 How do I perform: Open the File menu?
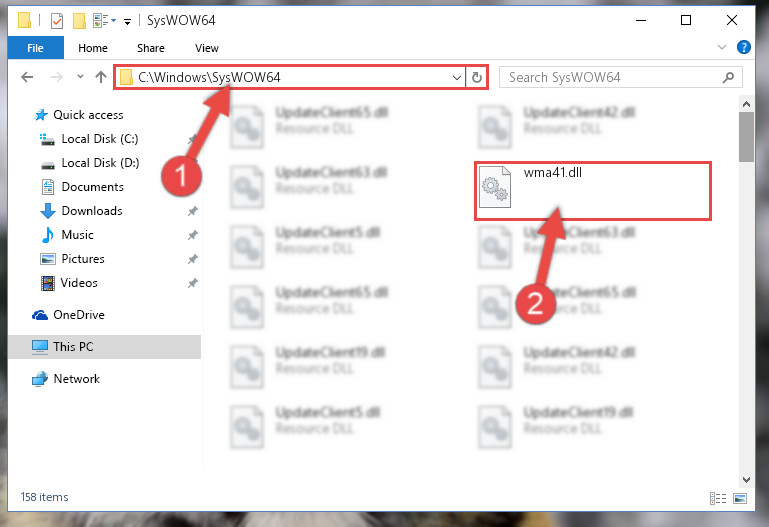pyautogui.click(x=35, y=48)
